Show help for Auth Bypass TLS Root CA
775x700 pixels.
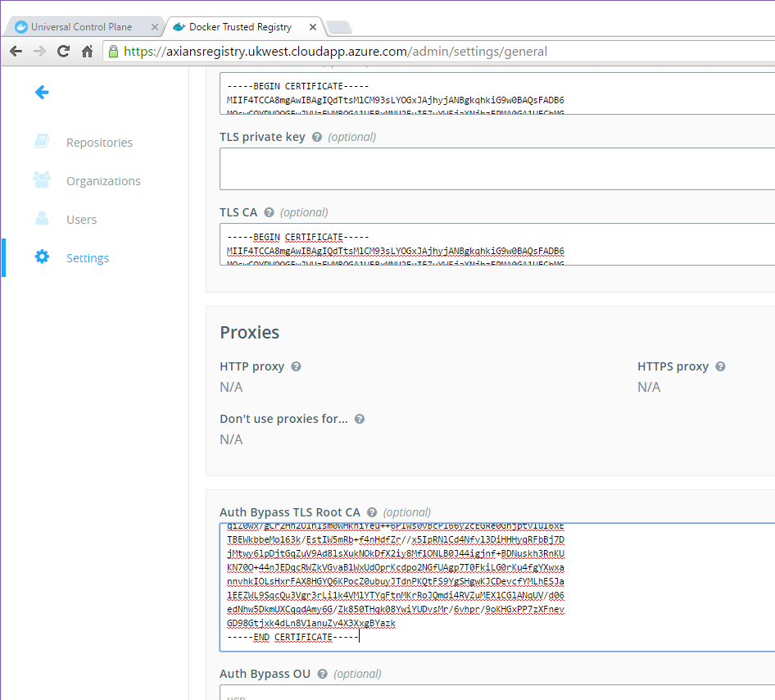coord(372,513)
